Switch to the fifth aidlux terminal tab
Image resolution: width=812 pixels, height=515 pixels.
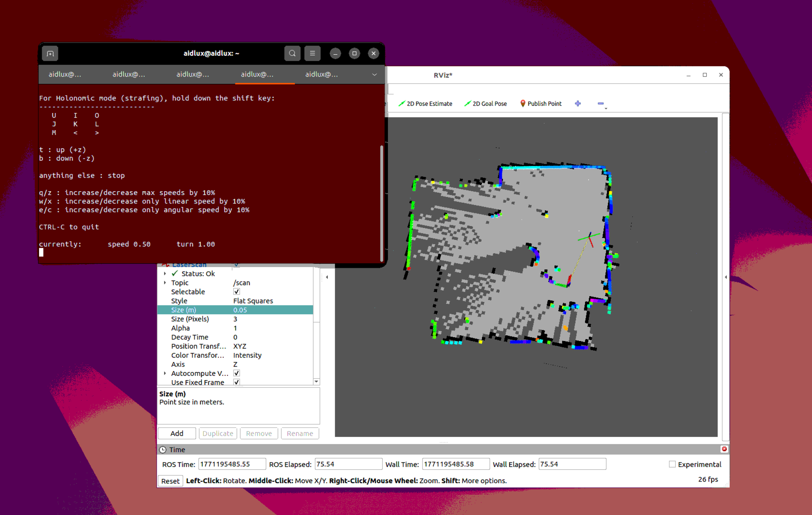point(321,74)
